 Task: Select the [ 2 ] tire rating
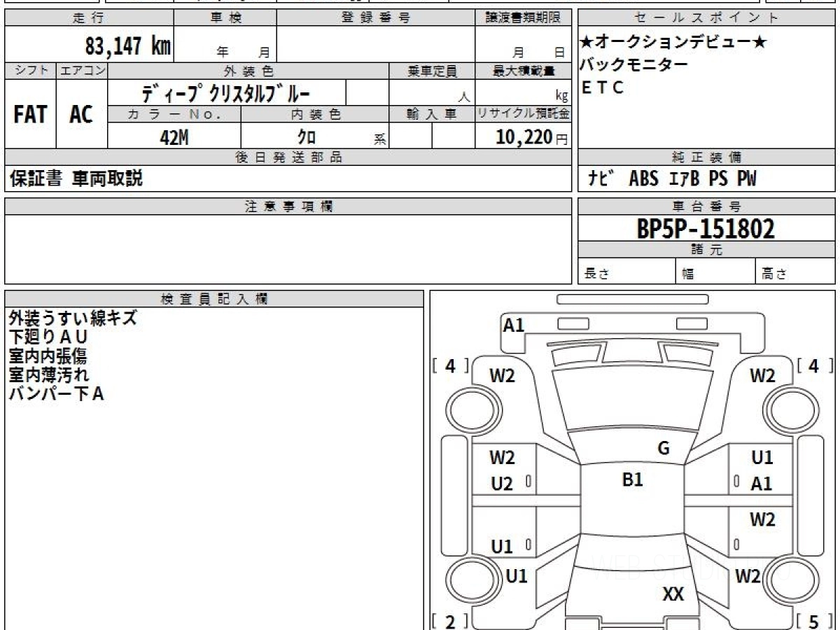pos(451,622)
